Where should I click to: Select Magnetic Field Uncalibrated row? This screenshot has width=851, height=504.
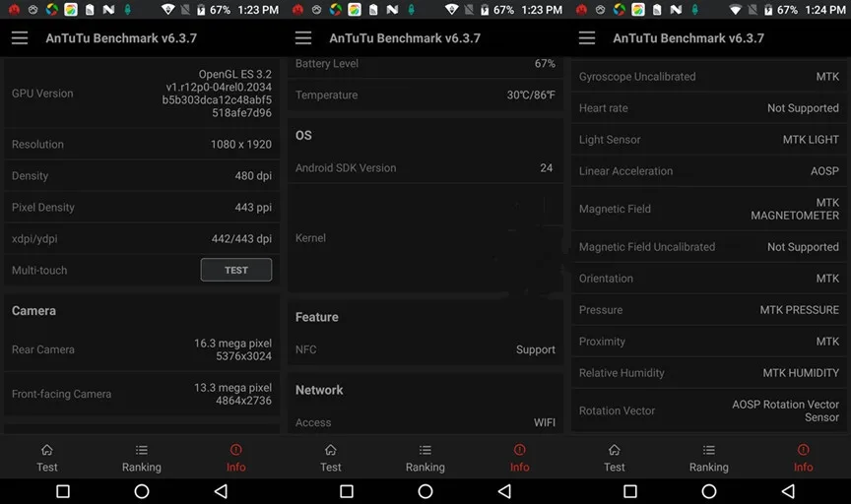coord(709,247)
